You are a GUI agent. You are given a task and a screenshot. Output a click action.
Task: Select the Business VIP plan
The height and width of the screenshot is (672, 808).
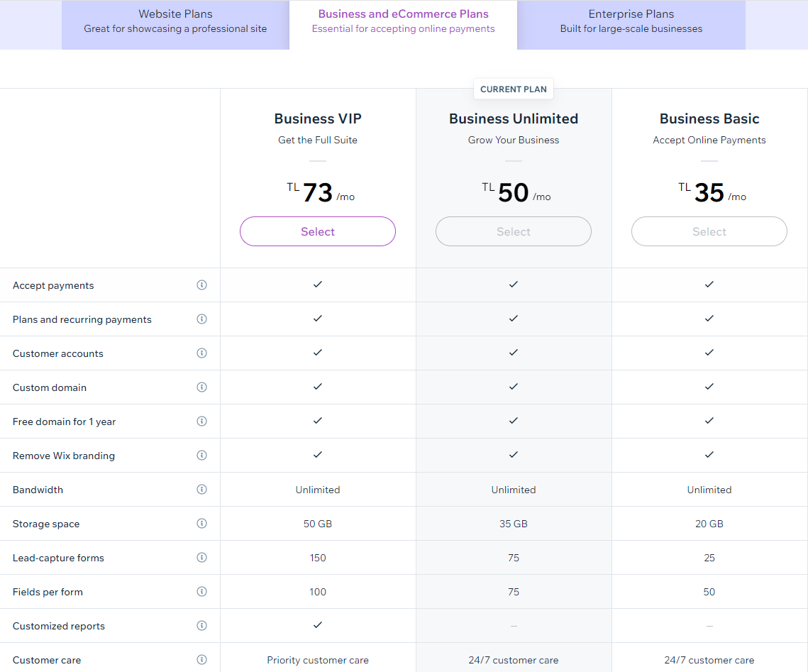tap(318, 231)
